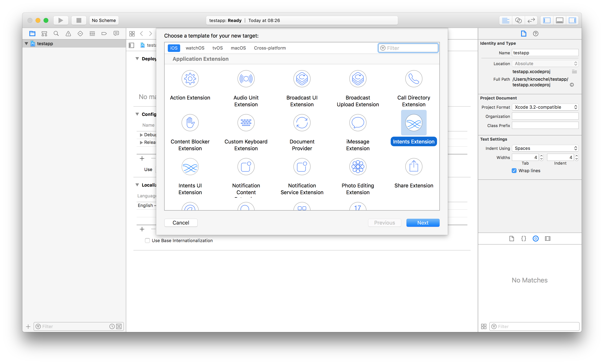This screenshot has width=604, height=364.
Task: Select the Custom Keyboard Extension icon
Action: tap(245, 122)
